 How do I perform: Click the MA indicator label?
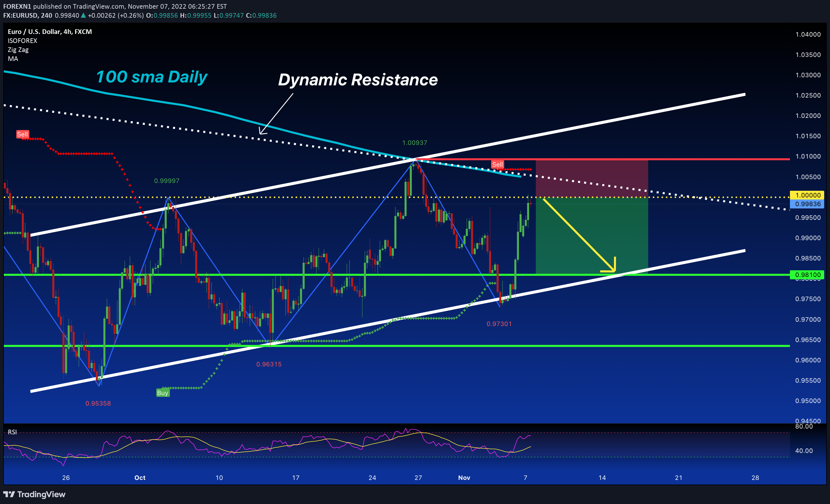[x=13, y=59]
